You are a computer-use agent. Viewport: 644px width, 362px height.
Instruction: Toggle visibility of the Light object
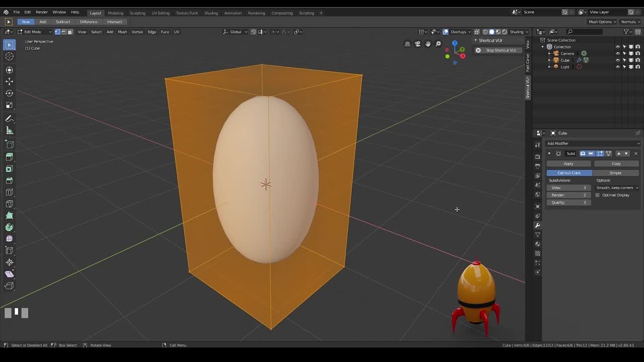[x=618, y=67]
